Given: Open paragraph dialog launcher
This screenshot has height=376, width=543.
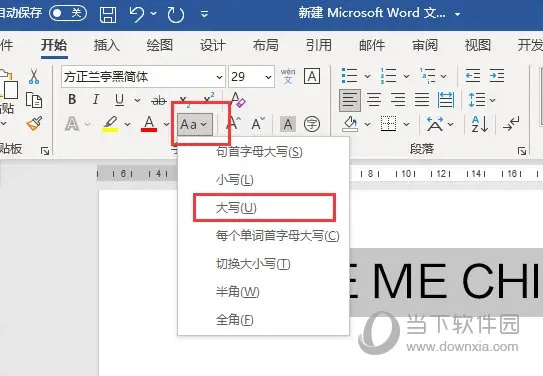Looking at the screenshot, I should (522, 151).
